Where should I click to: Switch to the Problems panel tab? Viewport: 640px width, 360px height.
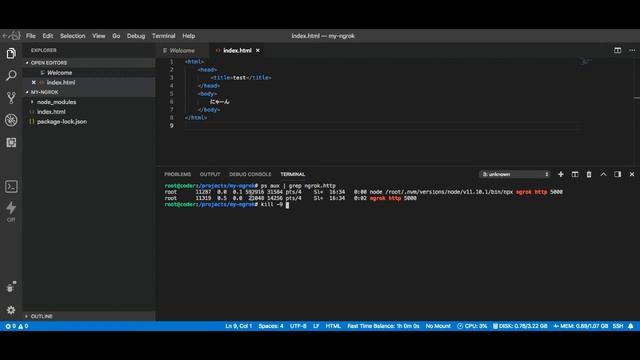pos(178,174)
